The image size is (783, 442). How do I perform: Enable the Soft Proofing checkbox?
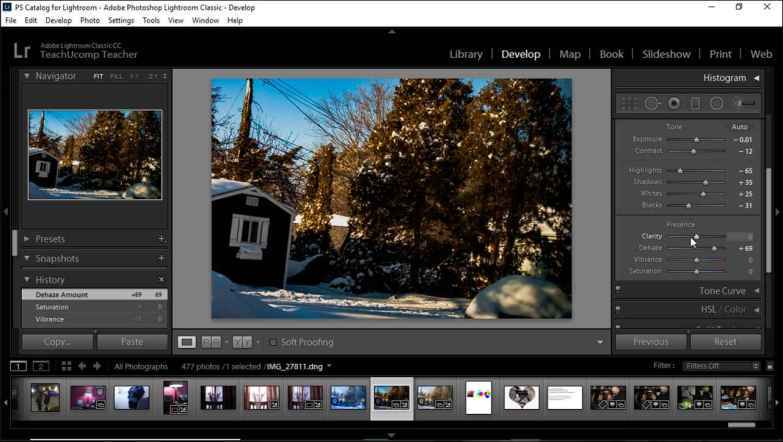[272, 342]
